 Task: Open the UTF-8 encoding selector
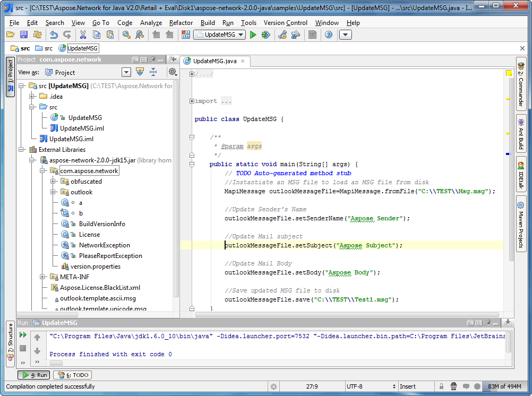click(x=371, y=386)
